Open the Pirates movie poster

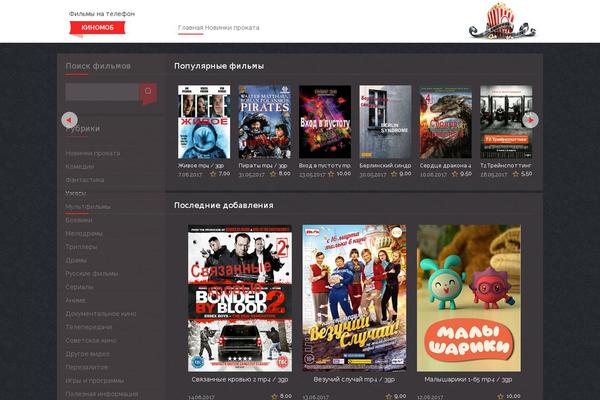[264, 122]
